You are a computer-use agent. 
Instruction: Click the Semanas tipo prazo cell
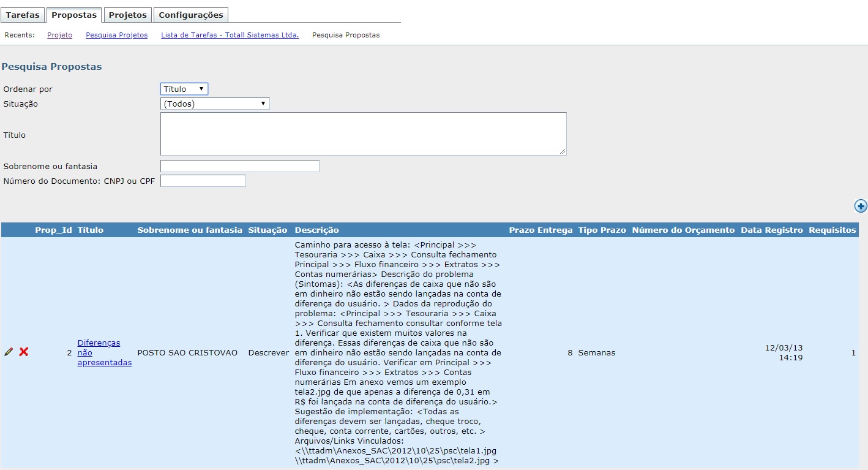click(597, 353)
